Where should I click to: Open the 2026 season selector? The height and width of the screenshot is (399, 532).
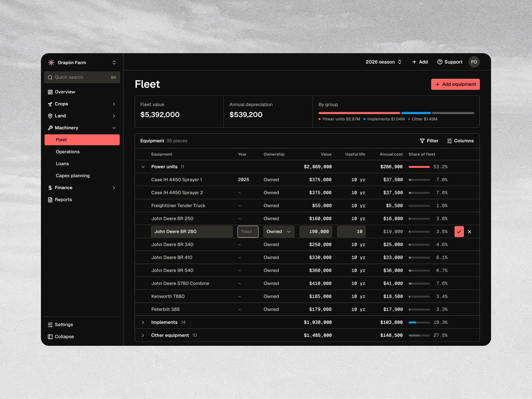(x=383, y=62)
